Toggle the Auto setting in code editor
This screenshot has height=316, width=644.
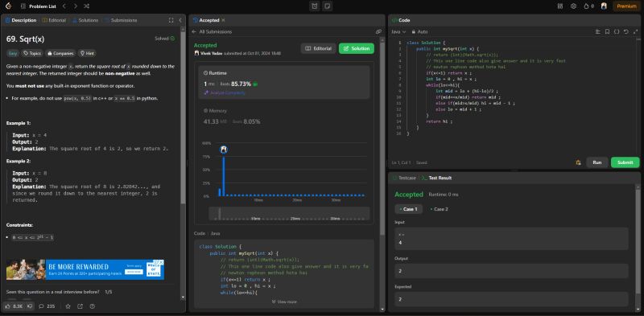tap(419, 31)
